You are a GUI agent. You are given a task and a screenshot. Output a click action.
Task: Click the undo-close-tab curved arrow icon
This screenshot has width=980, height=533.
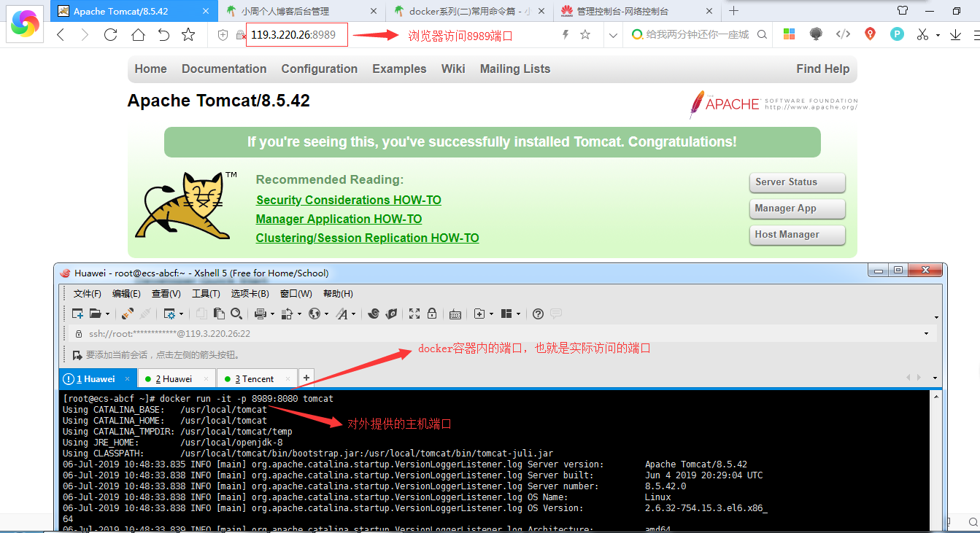coord(163,34)
